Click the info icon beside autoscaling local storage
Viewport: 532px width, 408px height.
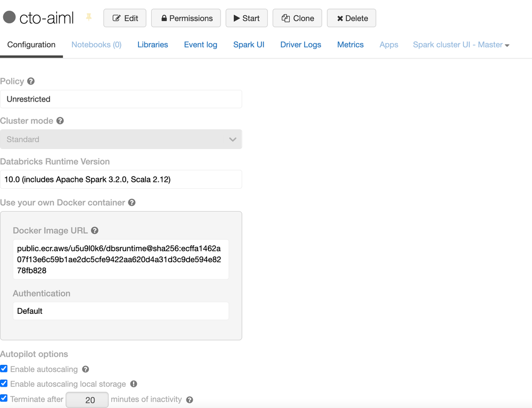coord(134,384)
